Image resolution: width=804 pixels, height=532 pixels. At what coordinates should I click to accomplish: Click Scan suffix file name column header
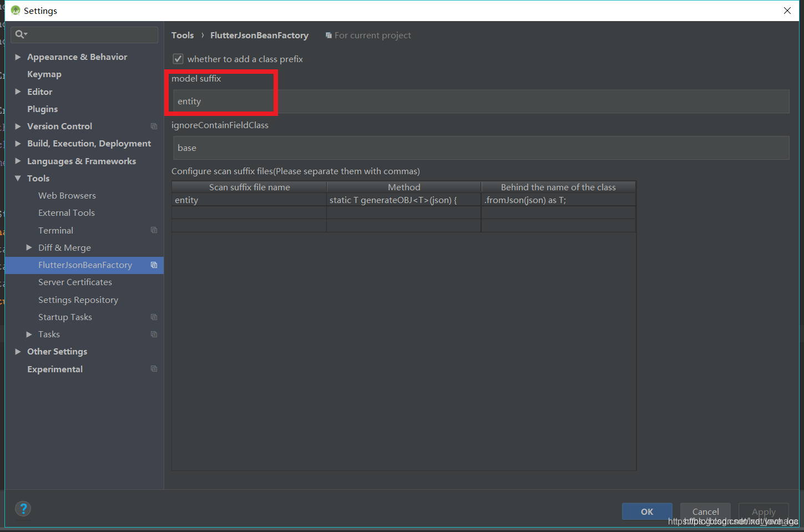coord(249,187)
